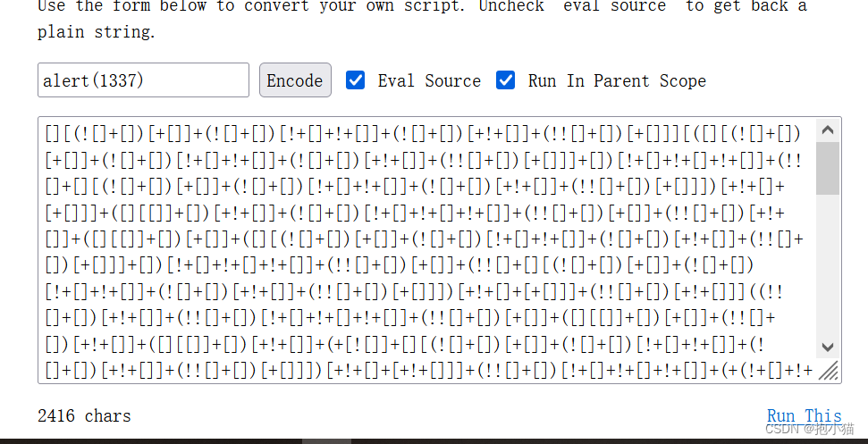Viewport: 868px width, 444px height.
Task: Uncheck the Run In Parent Scope checkbox
Action: pos(506,80)
